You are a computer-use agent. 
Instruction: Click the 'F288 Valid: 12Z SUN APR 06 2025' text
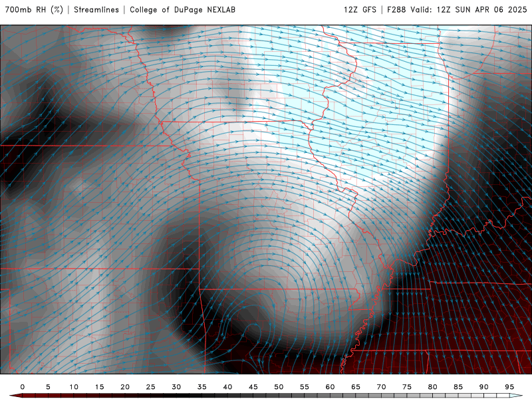[457, 9]
